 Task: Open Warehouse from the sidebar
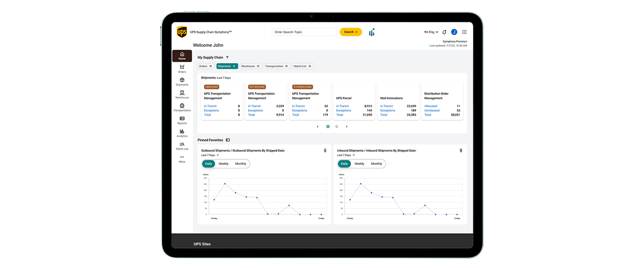[182, 95]
